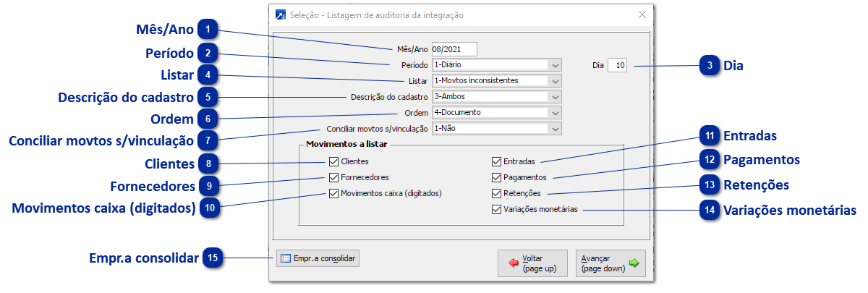Click the Empr.a consolidar grid icon
This screenshot has height=293, width=868.
point(286,258)
